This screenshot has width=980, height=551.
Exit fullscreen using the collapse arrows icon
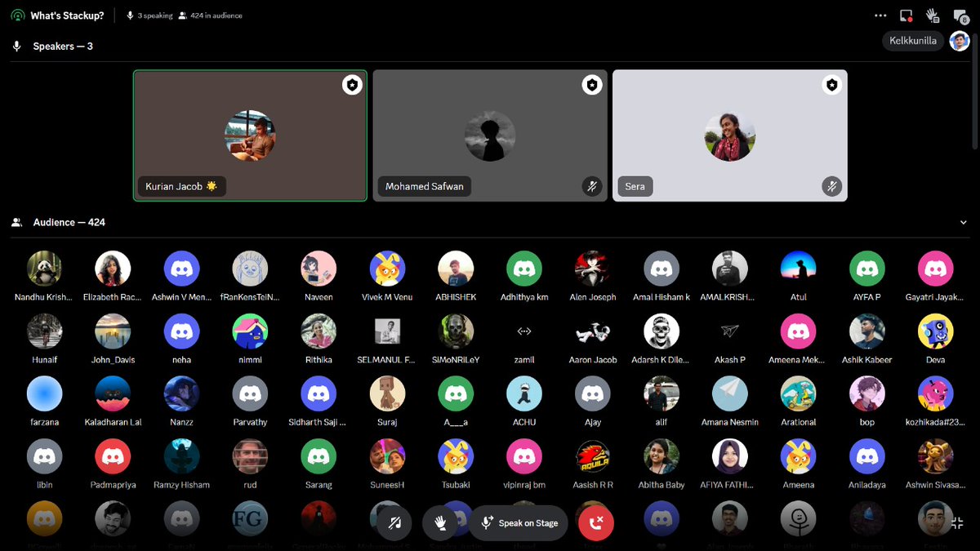coord(957,523)
